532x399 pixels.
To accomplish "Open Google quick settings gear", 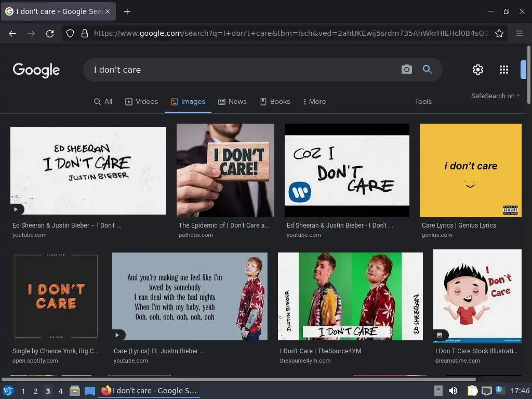I will pos(478,70).
